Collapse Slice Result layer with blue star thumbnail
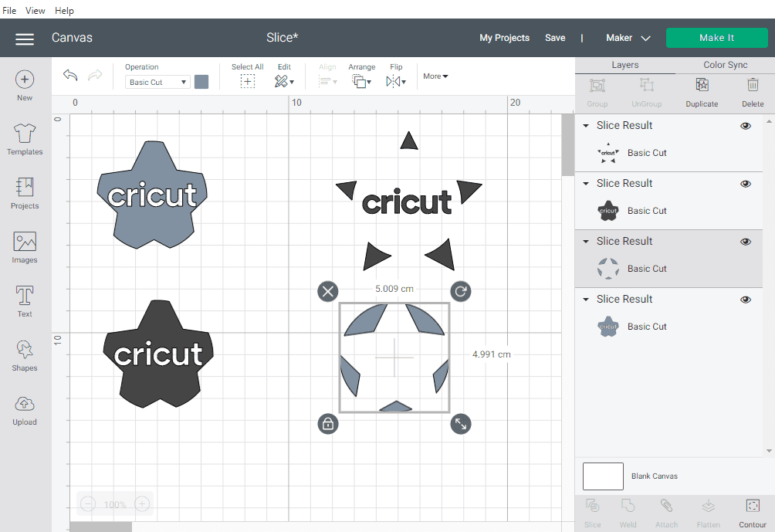775x532 pixels. (586, 299)
